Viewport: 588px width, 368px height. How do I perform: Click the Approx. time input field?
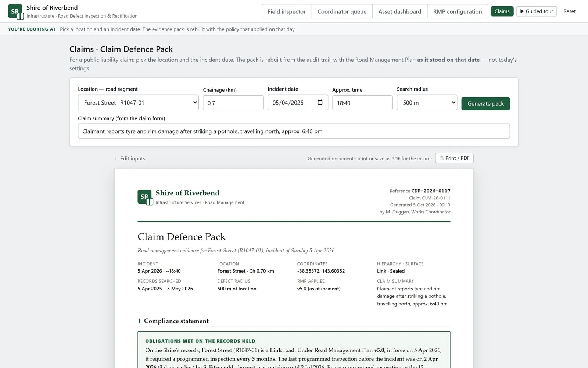pyautogui.click(x=362, y=103)
